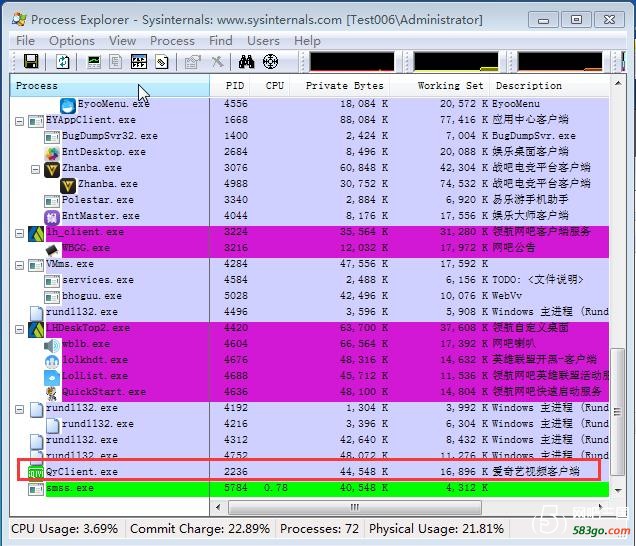The height and width of the screenshot is (546, 636).
Task: Click the binoculars Find Handle icon
Action: (x=246, y=62)
